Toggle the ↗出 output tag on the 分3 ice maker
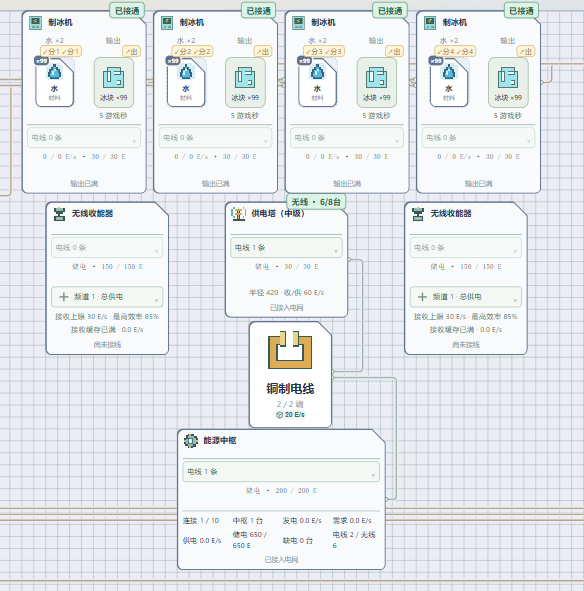The width and height of the screenshot is (584, 591). point(394,51)
